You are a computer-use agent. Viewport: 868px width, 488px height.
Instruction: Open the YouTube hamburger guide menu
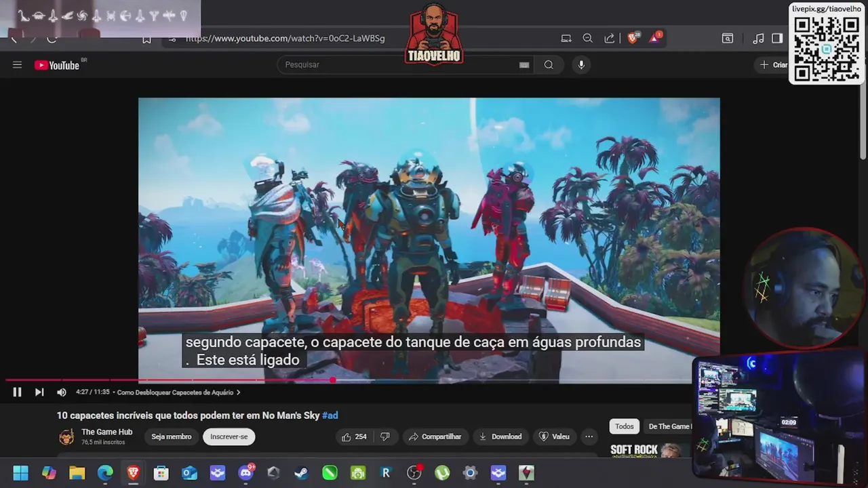[18, 65]
